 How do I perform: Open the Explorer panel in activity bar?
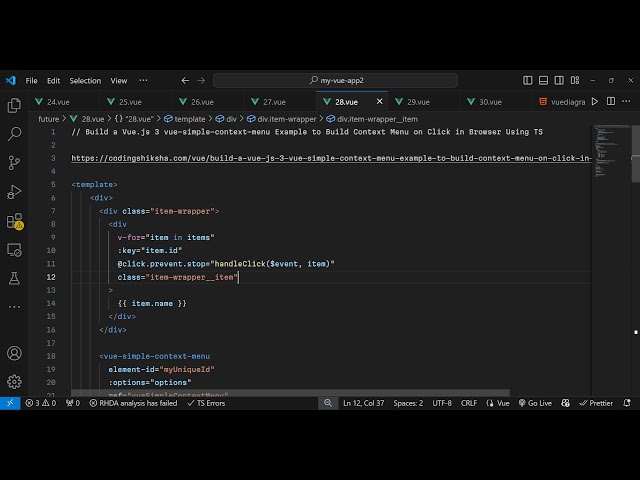pos(14,105)
